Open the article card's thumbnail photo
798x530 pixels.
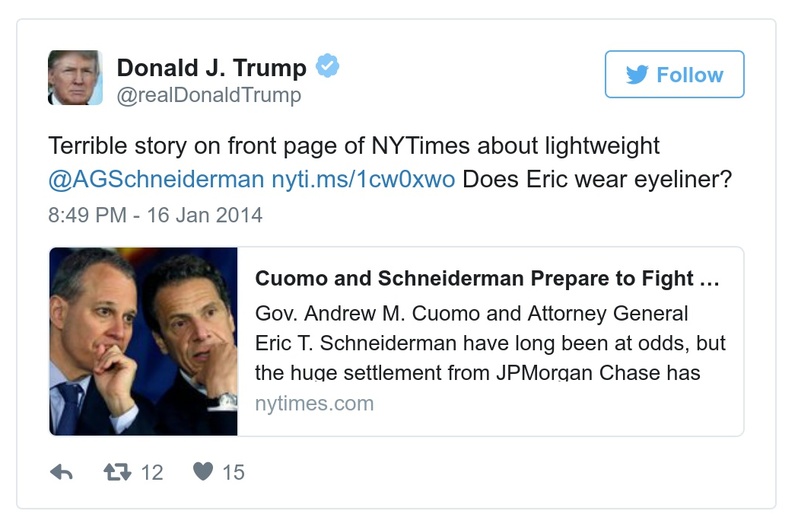point(143,341)
